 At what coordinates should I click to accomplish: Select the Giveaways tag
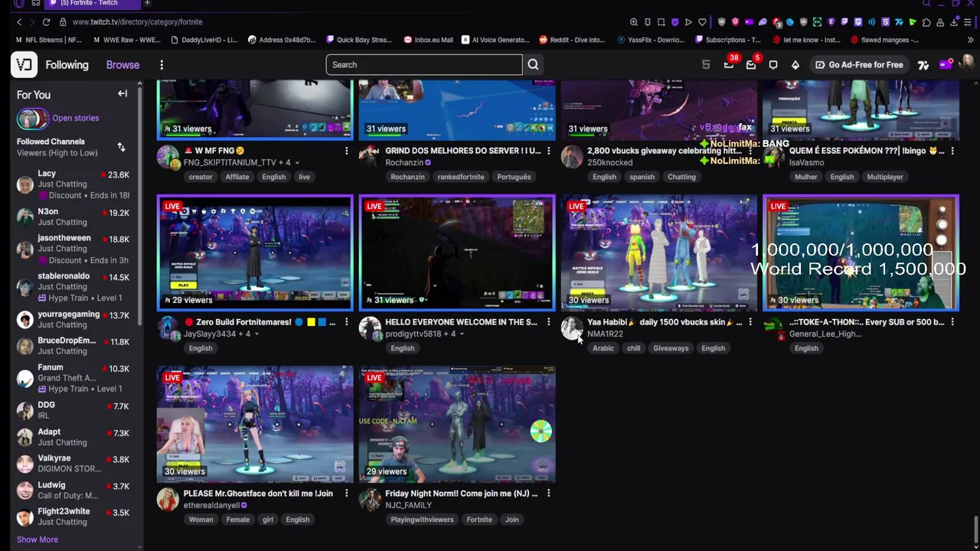coord(671,348)
